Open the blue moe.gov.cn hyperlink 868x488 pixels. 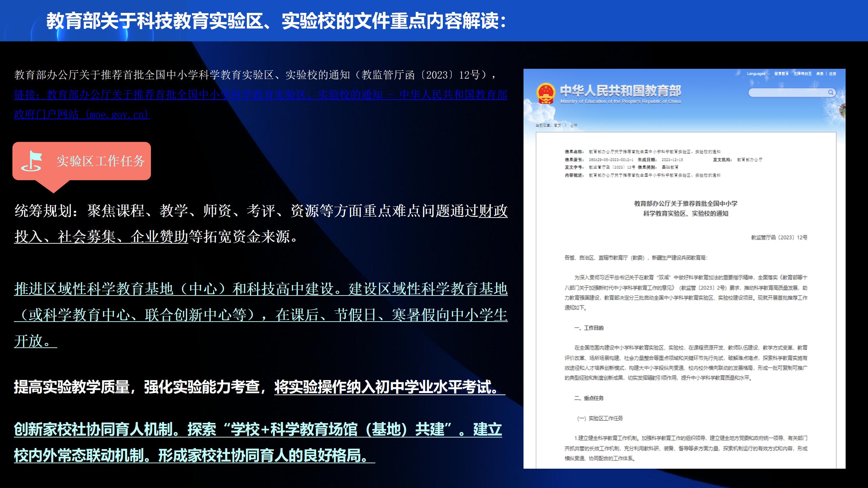pos(260,104)
